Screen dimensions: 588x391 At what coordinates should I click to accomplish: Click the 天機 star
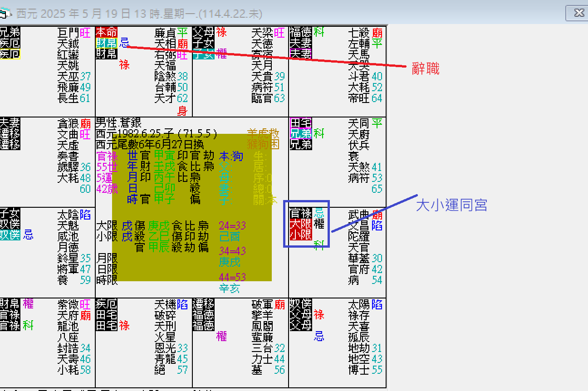[x=165, y=304]
